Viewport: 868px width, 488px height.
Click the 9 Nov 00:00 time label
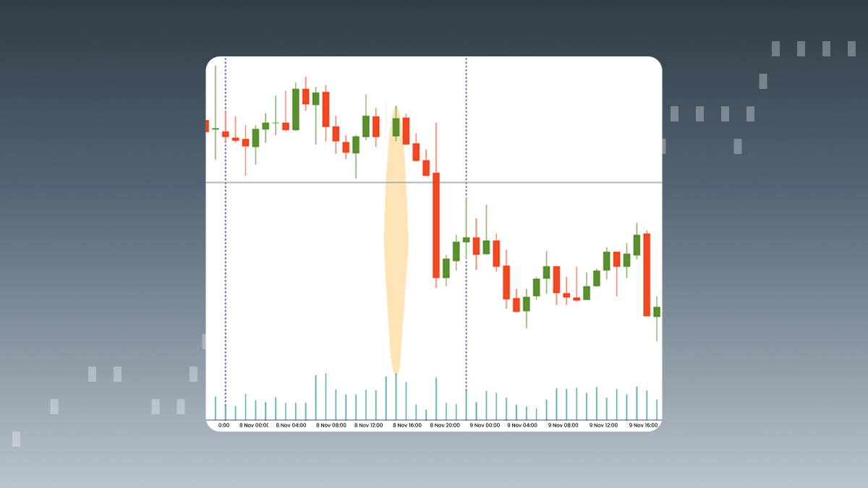tap(483, 426)
